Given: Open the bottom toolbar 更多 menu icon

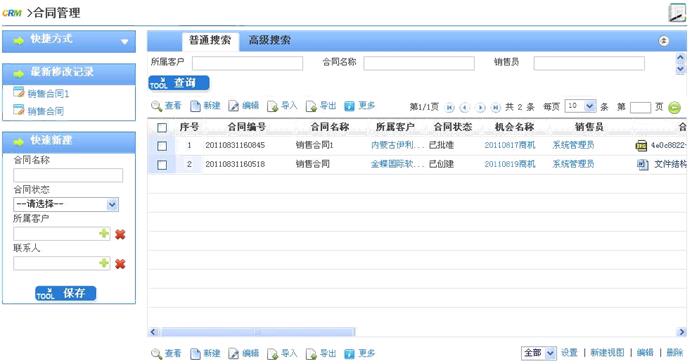Looking at the screenshot, I should pos(349,353).
